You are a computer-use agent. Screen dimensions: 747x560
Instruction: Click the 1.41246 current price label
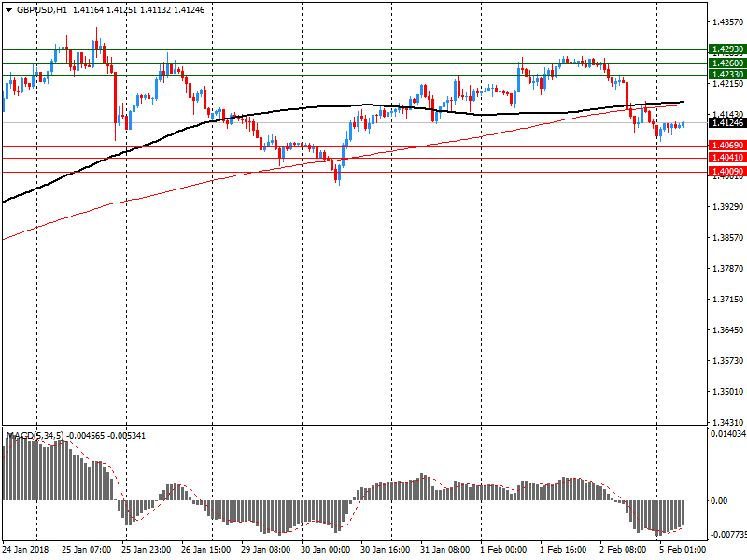point(727,123)
